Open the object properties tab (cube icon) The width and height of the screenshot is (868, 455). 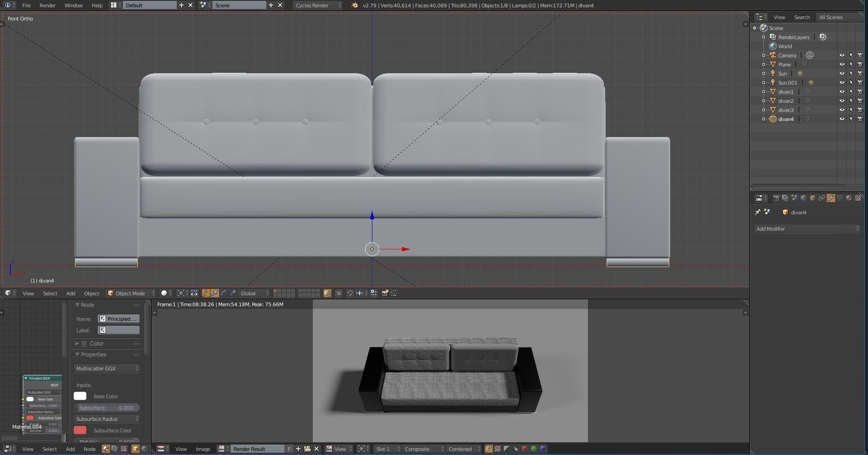pyautogui.click(x=813, y=198)
